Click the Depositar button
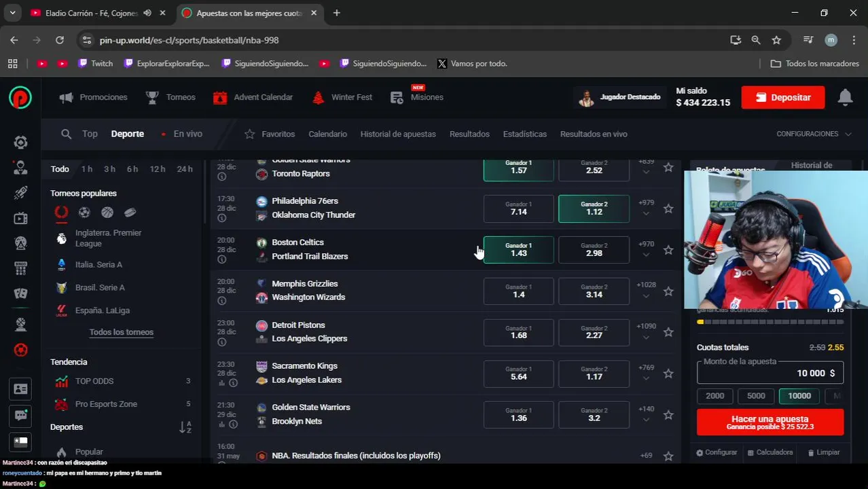Image resolution: width=868 pixels, height=489 pixels. point(783,97)
